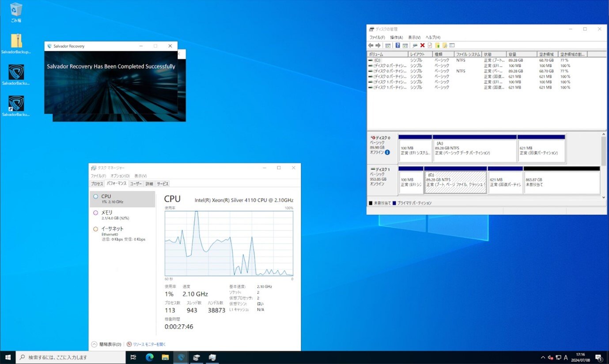Switch to the Users tab in Task Manager
The height and width of the screenshot is (364, 609).
[136, 184]
